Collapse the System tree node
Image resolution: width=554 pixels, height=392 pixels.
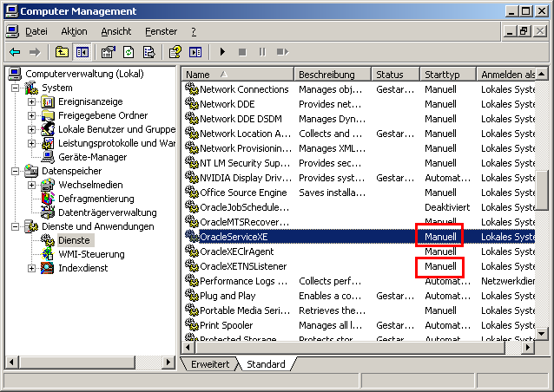15,88
